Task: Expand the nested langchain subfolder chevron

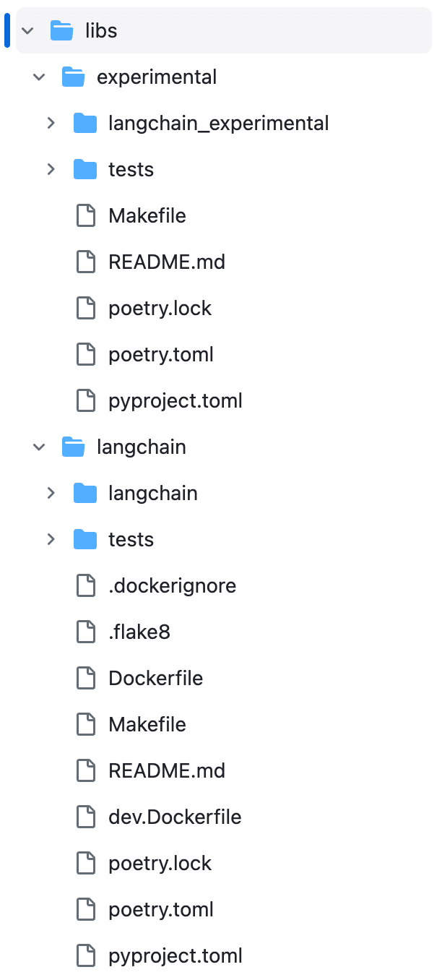Action: point(51,493)
